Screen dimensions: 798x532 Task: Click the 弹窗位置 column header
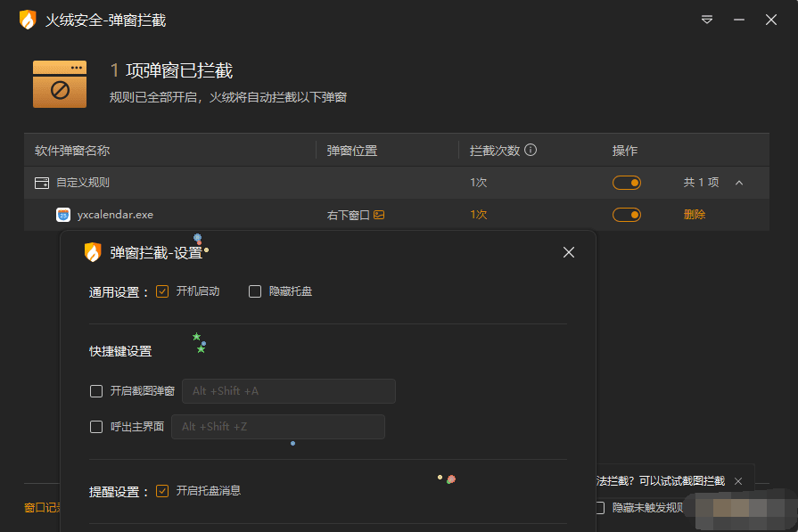pos(351,151)
